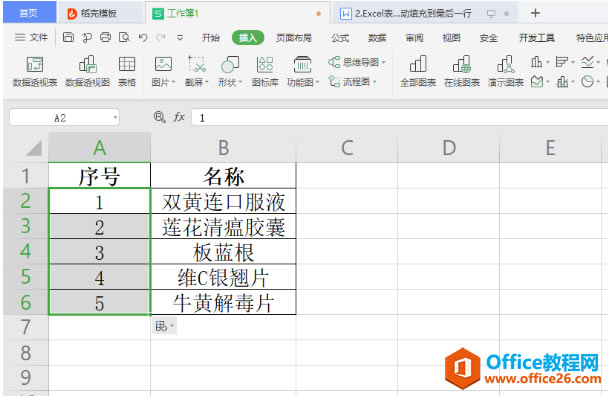Open 在线图表 online charts

(x=462, y=71)
